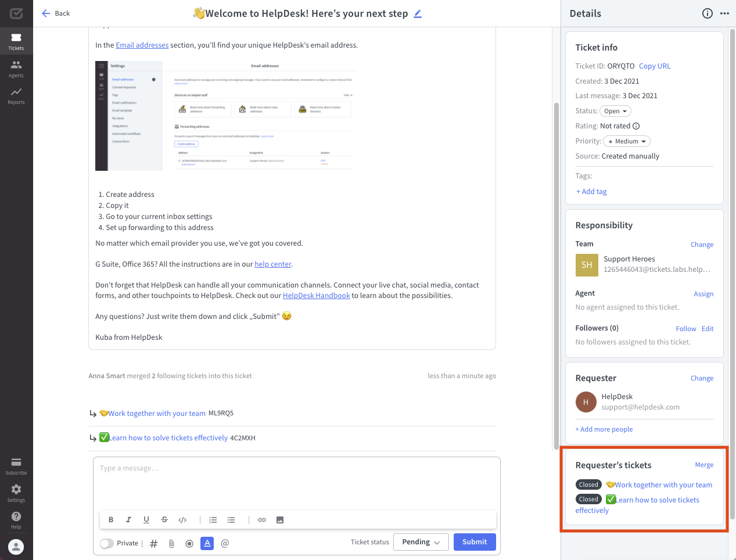Copy the ticket URL
The height and width of the screenshot is (560, 736).
(x=655, y=66)
